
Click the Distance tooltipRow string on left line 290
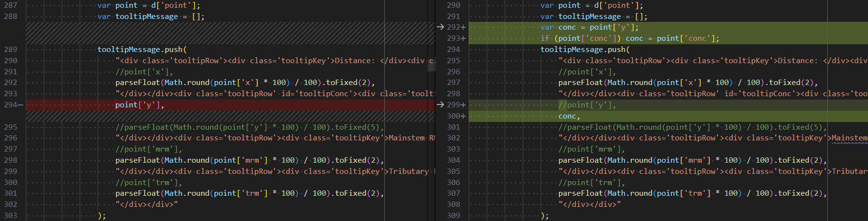[x=275, y=61]
